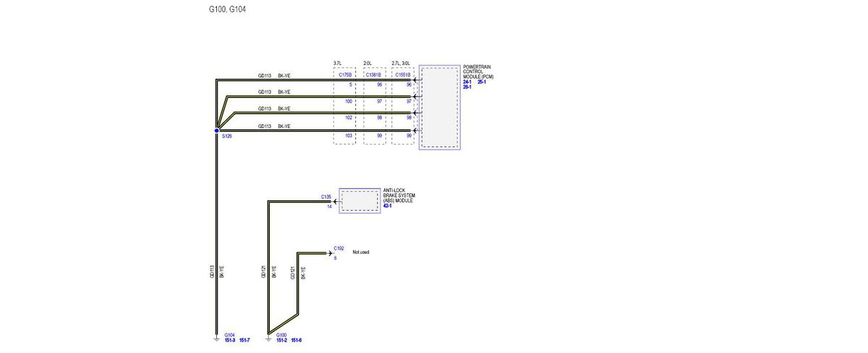Open page reference 26-1 under PCM label
This screenshot has width=868, height=353.
click(x=467, y=87)
